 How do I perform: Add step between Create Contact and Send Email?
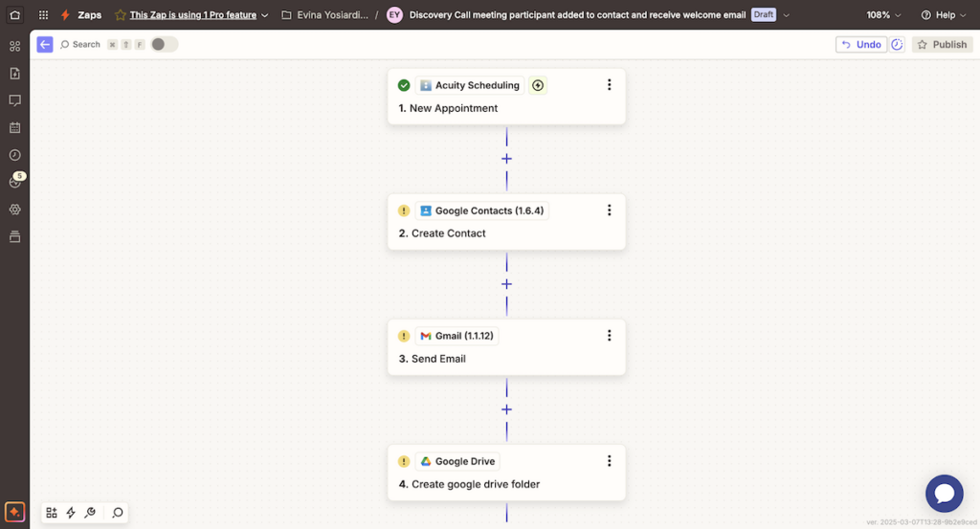[507, 284]
